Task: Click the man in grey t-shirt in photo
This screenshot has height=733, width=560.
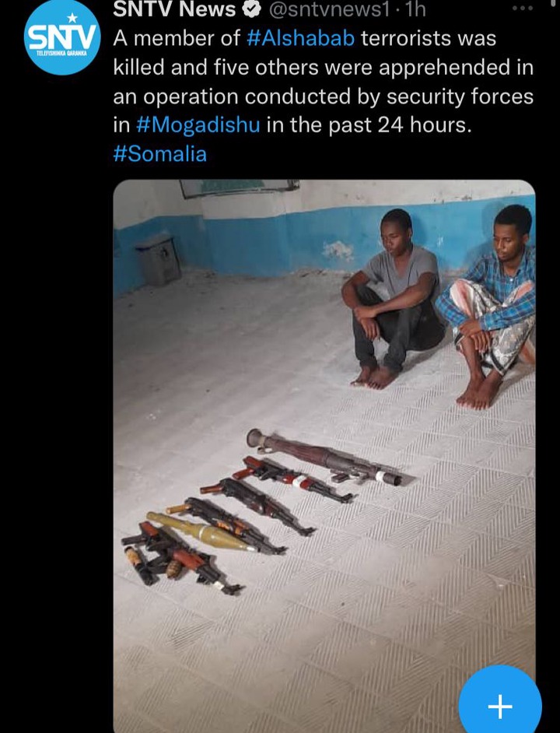Action: click(393, 298)
